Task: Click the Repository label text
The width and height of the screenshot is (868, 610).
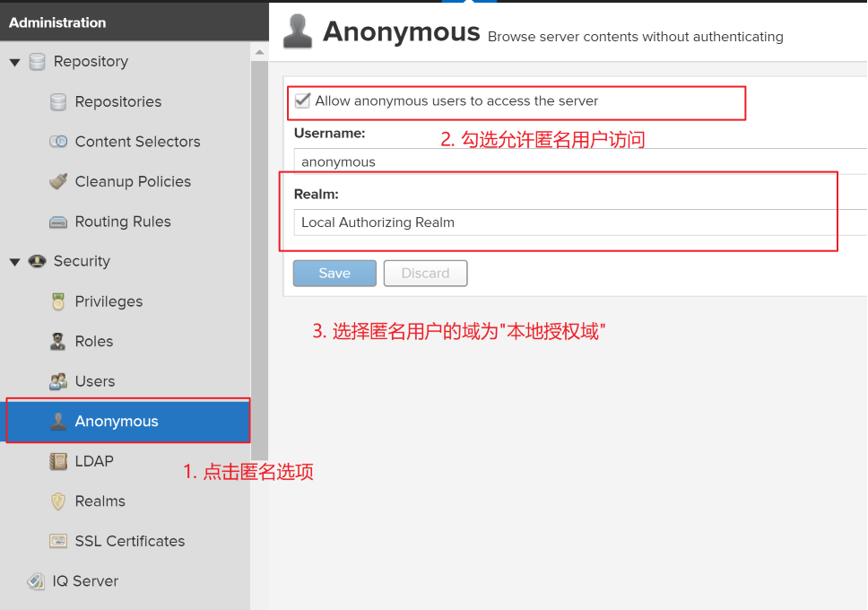Action: click(91, 62)
